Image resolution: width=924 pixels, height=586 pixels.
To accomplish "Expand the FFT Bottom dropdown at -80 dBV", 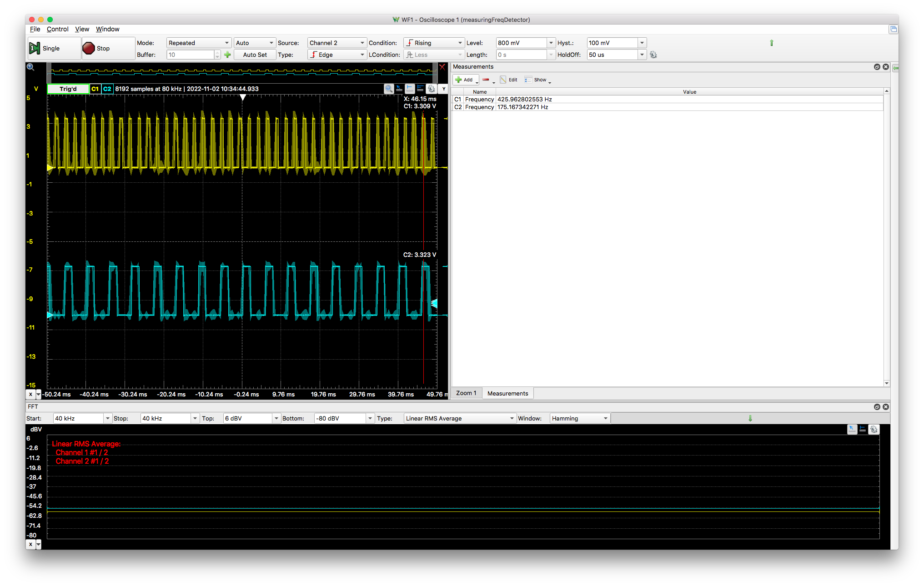I will 370,418.
